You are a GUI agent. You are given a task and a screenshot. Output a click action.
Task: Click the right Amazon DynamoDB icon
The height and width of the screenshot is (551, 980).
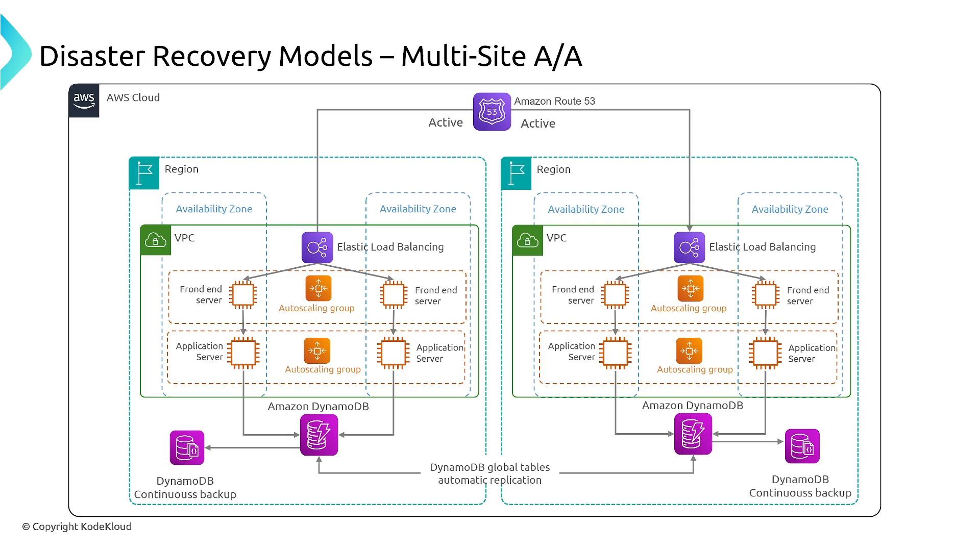pos(693,434)
